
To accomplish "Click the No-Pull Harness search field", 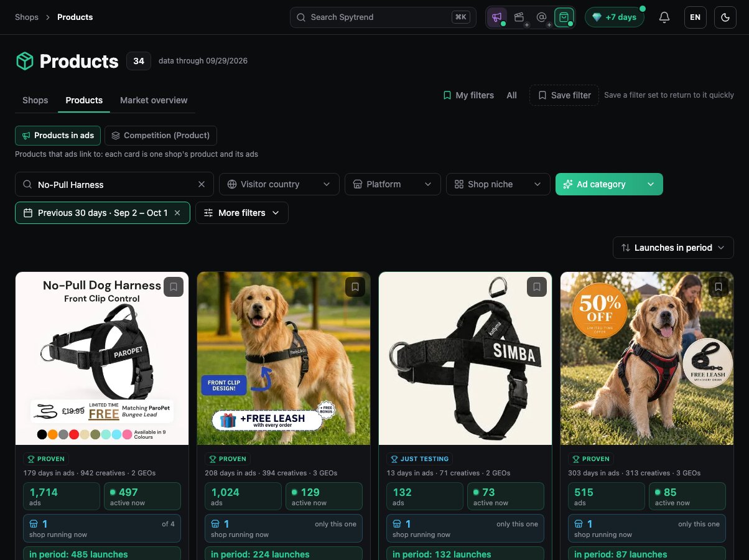I will [x=114, y=184].
